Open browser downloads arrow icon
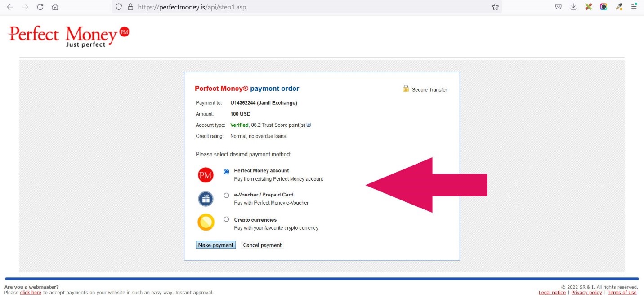The height and width of the screenshot is (307, 644). pos(573,7)
